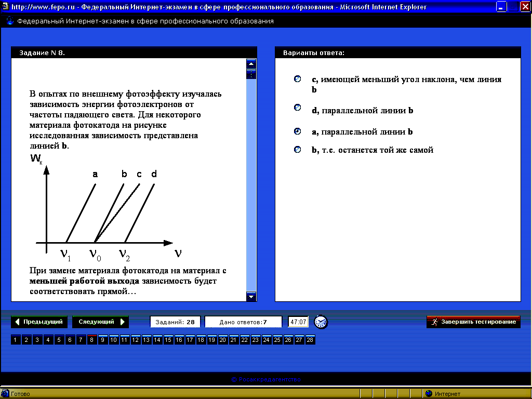The image size is (532, 399).
Task: Select answer option c with smaller slope angle
Action: coord(297,79)
